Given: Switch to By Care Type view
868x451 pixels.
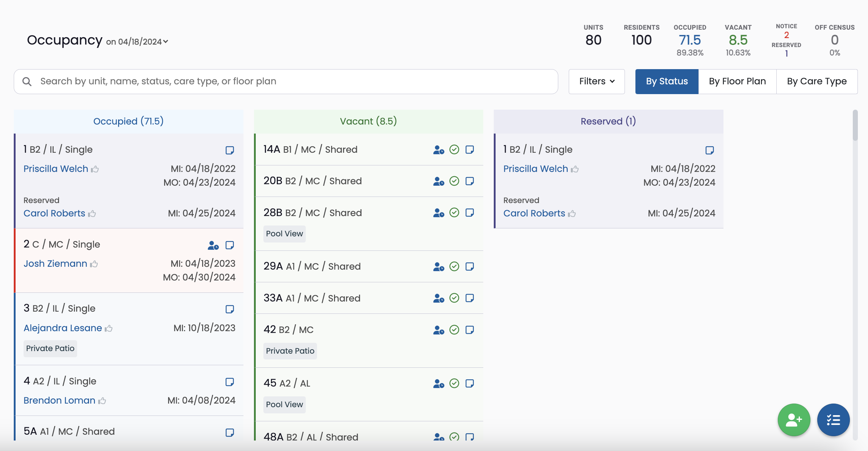Looking at the screenshot, I should point(817,81).
